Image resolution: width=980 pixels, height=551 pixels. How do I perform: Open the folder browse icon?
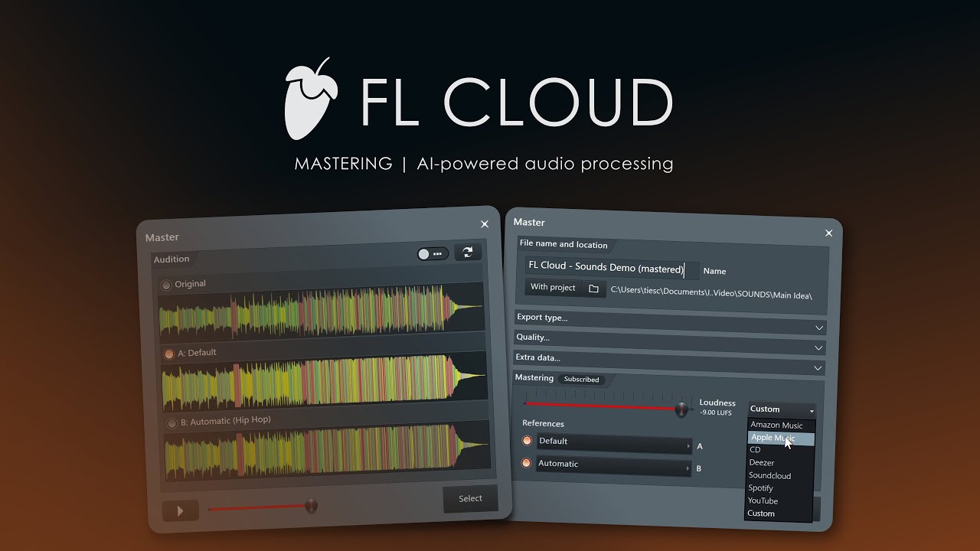(x=593, y=289)
